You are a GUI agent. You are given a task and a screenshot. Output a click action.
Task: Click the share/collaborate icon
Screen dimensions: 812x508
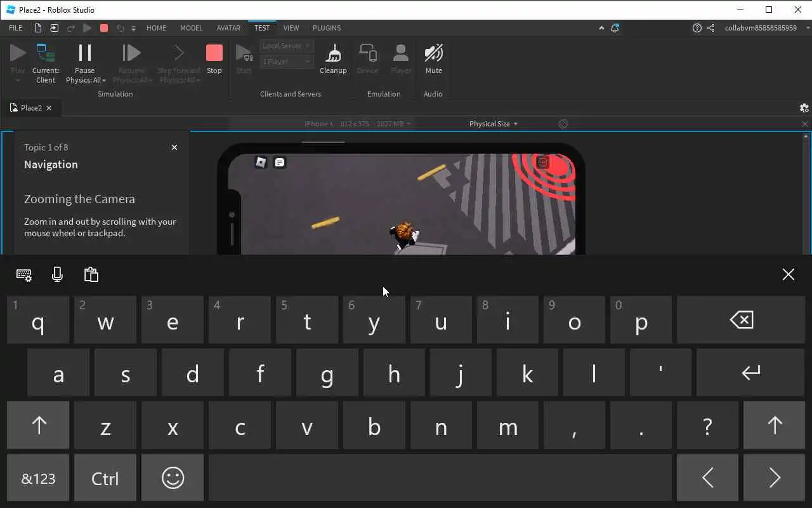pyautogui.click(x=710, y=28)
